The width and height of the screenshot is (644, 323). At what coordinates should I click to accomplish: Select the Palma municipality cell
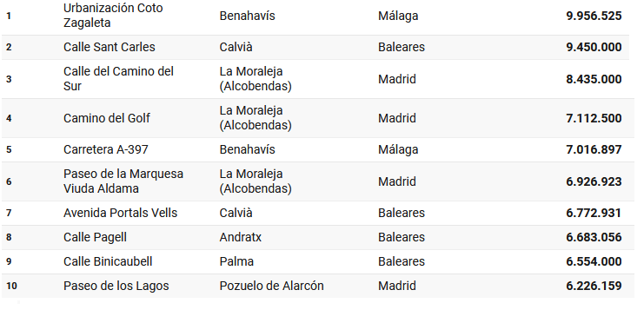236,261
